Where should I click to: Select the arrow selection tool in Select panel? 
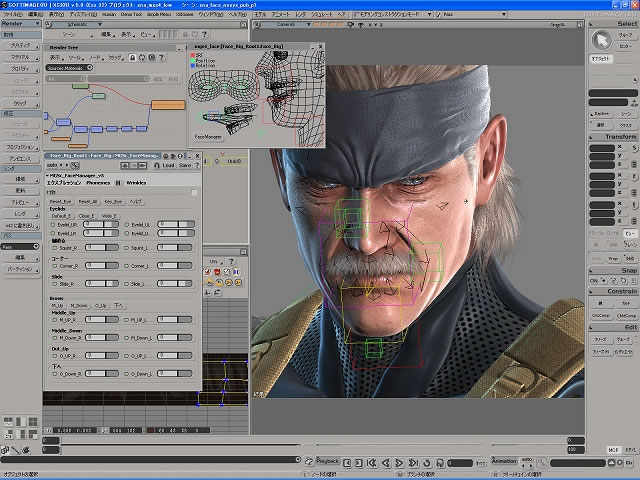[x=602, y=39]
